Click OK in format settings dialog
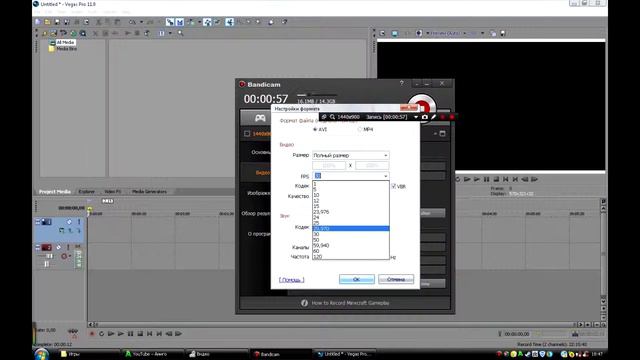 [356, 279]
